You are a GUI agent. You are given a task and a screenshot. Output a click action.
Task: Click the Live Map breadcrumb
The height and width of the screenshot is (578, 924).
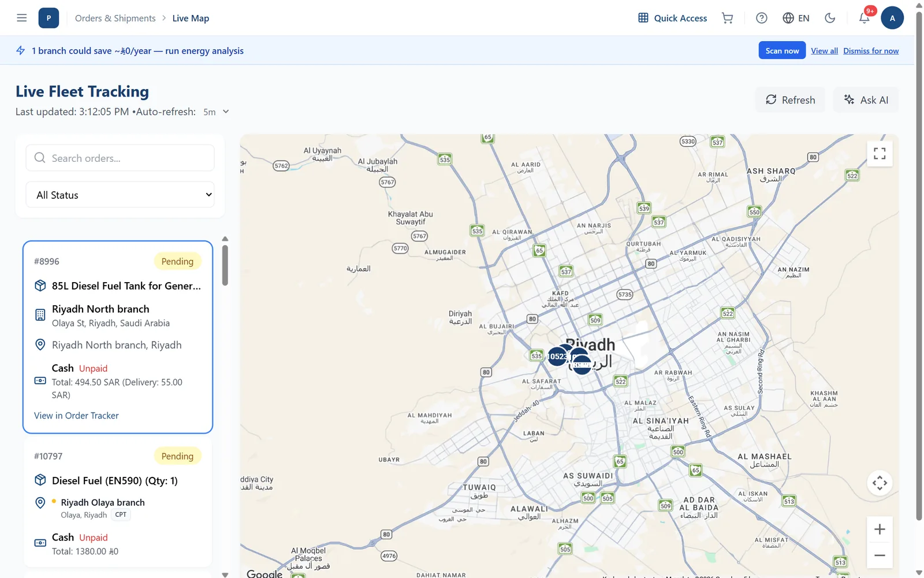191,18
